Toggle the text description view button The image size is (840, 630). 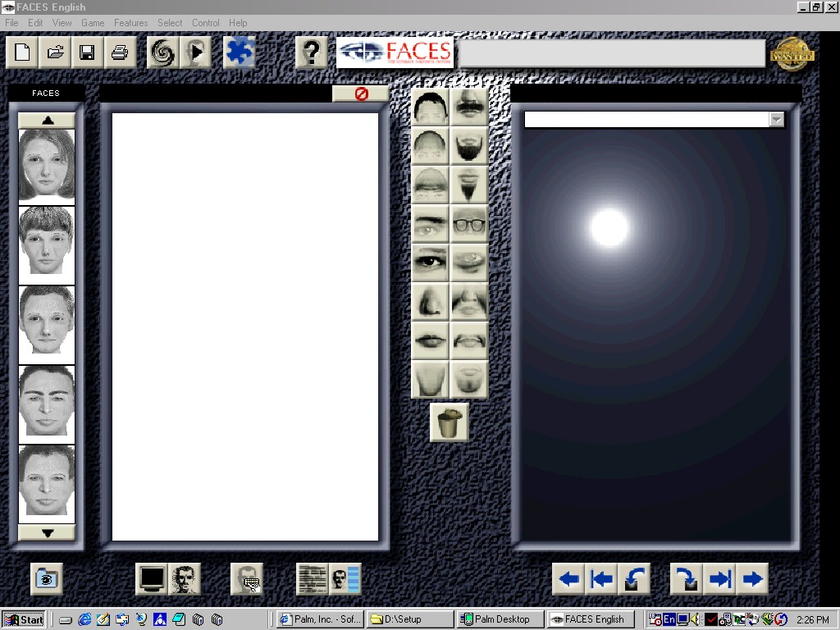coord(313,579)
